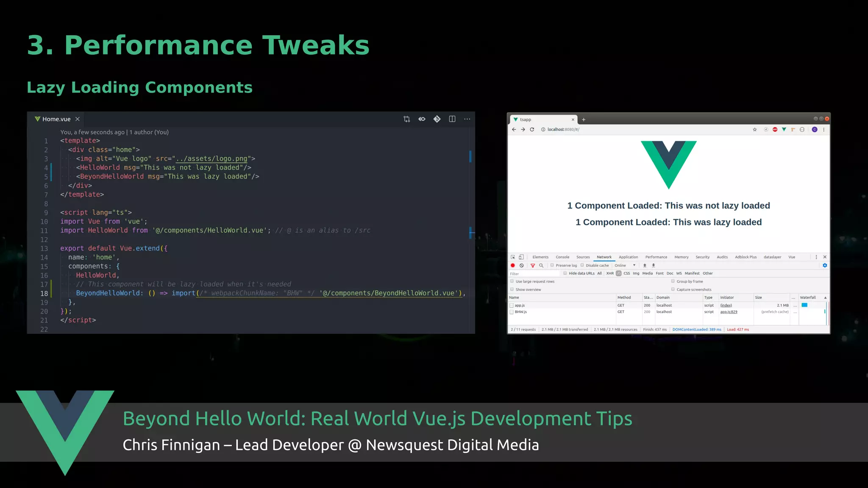
Task: Select the CSS resource type filter
Action: click(626, 273)
